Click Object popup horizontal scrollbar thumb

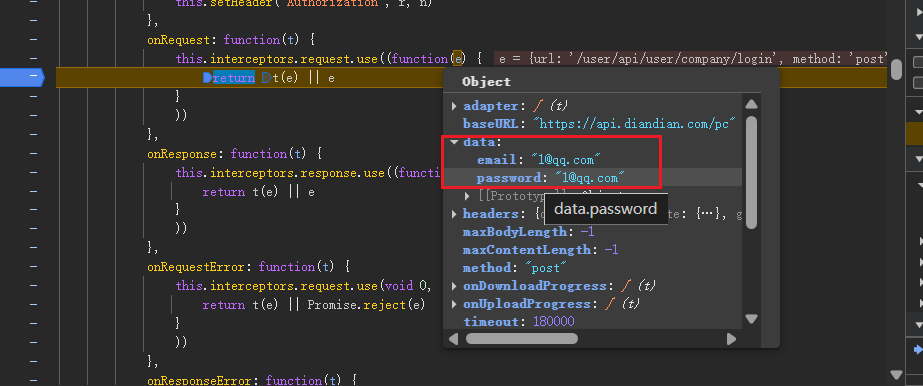522,339
